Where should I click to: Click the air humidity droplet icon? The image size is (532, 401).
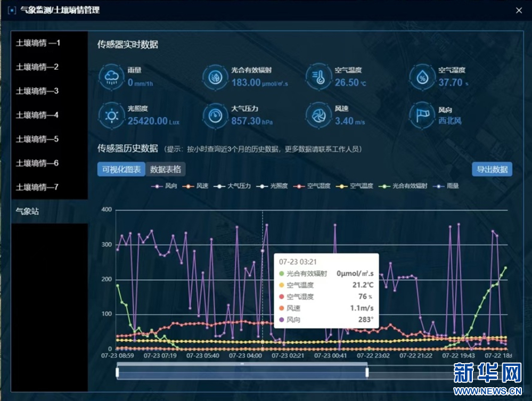pos(422,78)
